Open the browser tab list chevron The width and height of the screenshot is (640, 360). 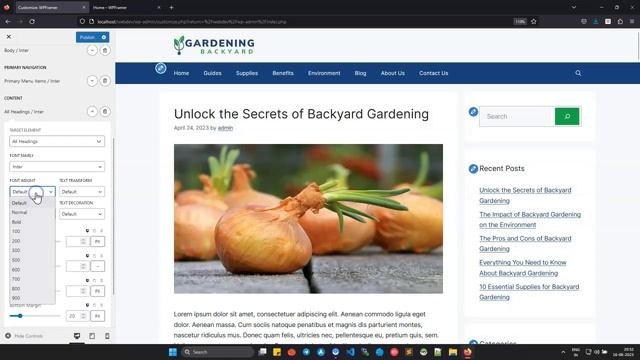[x=574, y=7]
